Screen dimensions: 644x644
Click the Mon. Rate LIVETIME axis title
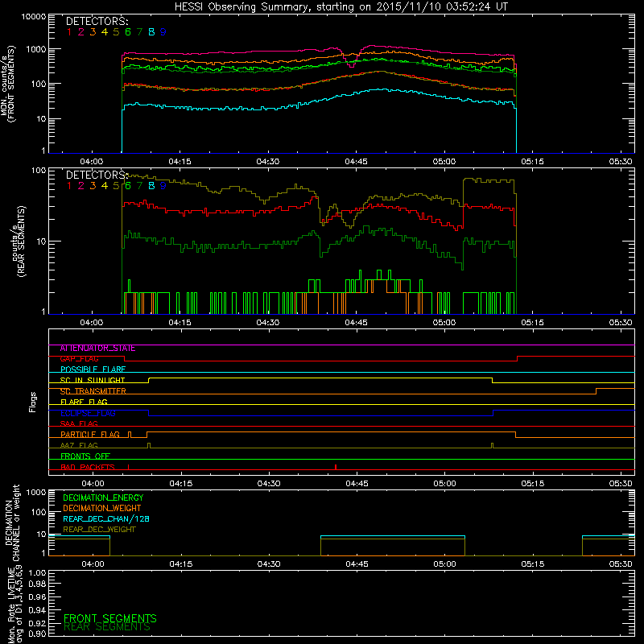(x=15, y=605)
